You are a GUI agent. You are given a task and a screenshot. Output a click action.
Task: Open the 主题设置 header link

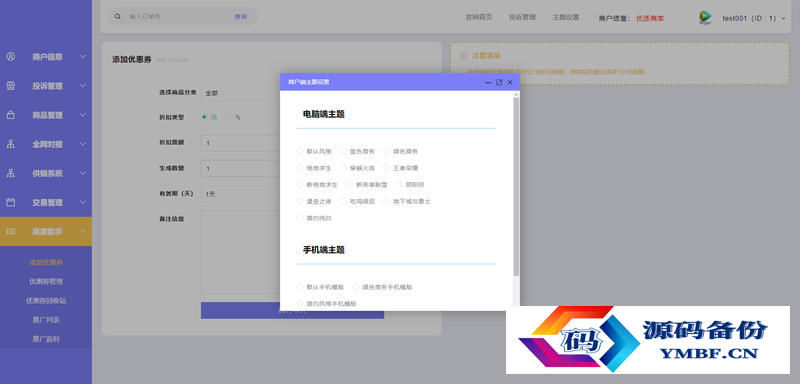pyautogui.click(x=565, y=17)
